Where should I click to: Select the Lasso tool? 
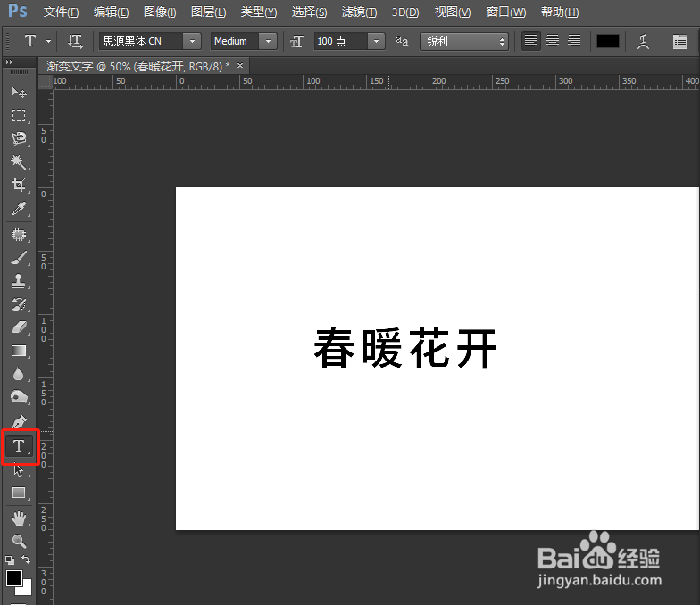pos(18,139)
